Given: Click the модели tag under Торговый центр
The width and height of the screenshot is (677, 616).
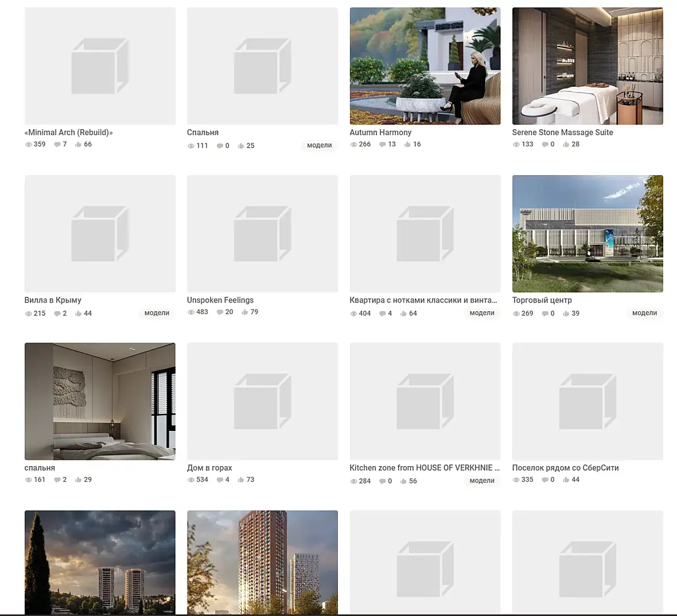Looking at the screenshot, I should tap(645, 313).
